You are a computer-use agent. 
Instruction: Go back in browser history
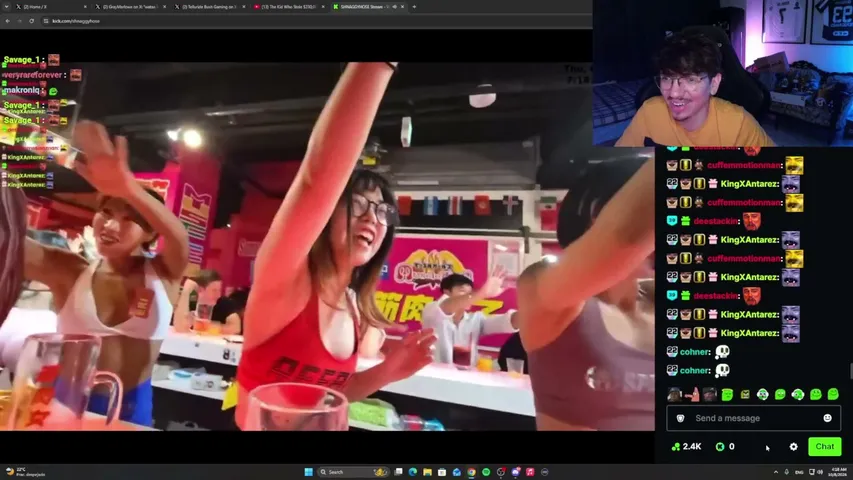tap(8, 21)
